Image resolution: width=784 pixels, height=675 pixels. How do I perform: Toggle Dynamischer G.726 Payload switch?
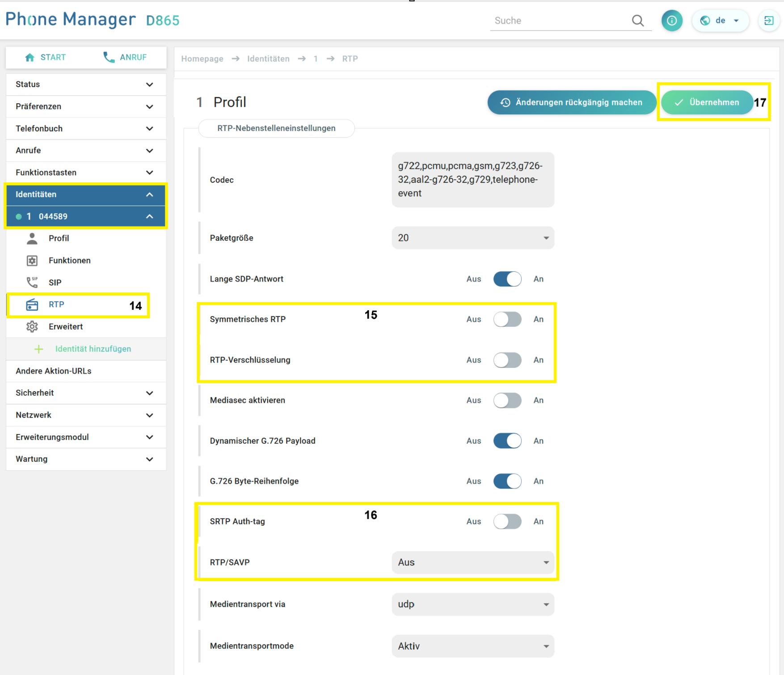tap(507, 441)
